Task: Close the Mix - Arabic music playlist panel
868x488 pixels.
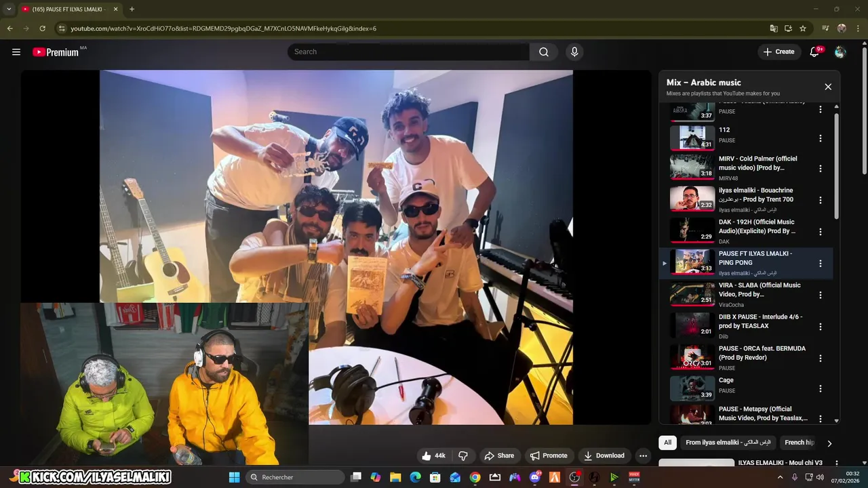Action: [828, 87]
